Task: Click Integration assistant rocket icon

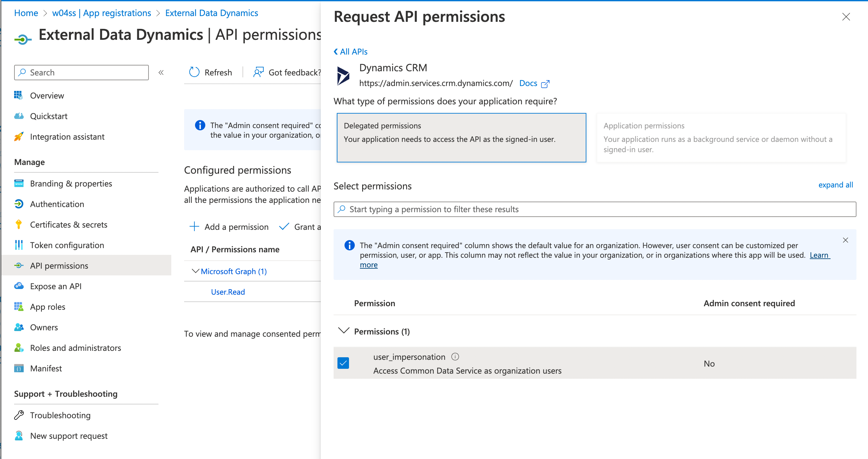Action: (x=19, y=137)
